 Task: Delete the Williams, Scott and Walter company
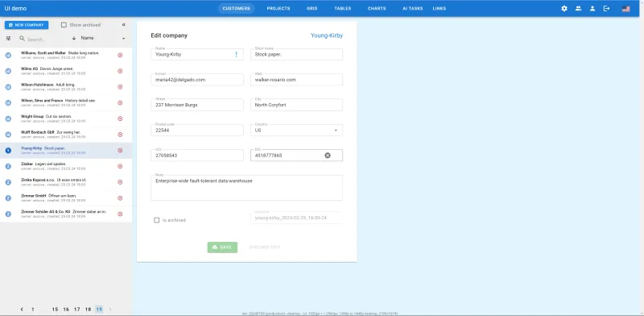pos(120,55)
